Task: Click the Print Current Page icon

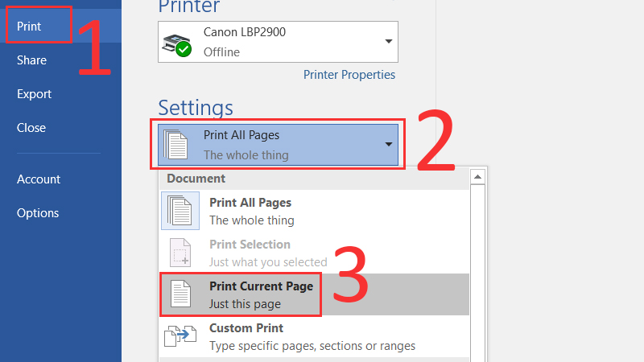Action: [x=180, y=294]
